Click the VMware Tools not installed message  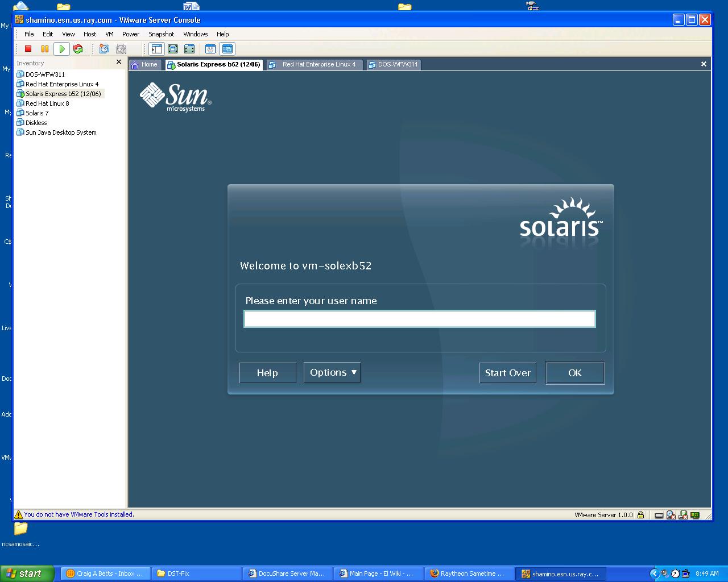tap(79, 514)
